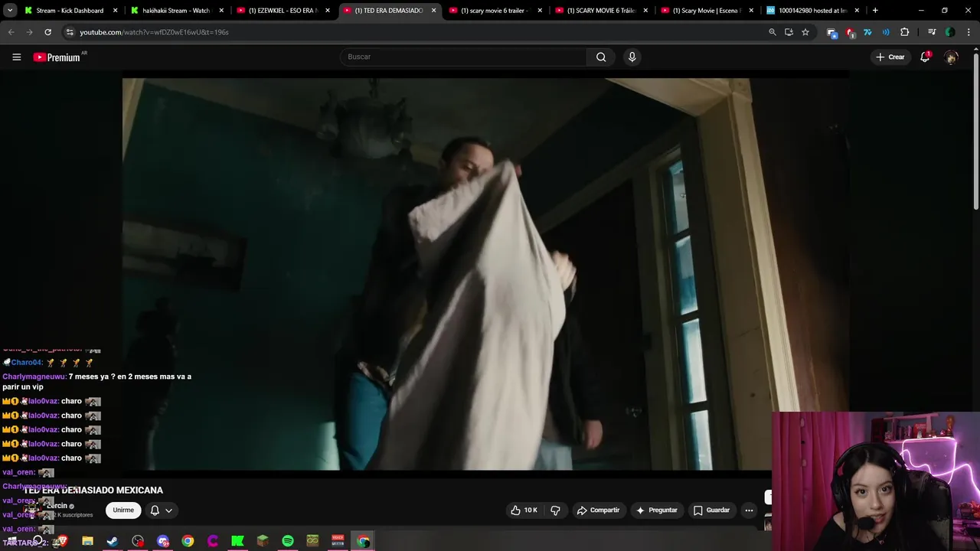This screenshot has width=980, height=551.
Task: Switch to the 1000142980 hosted at tab
Action: click(x=812, y=11)
